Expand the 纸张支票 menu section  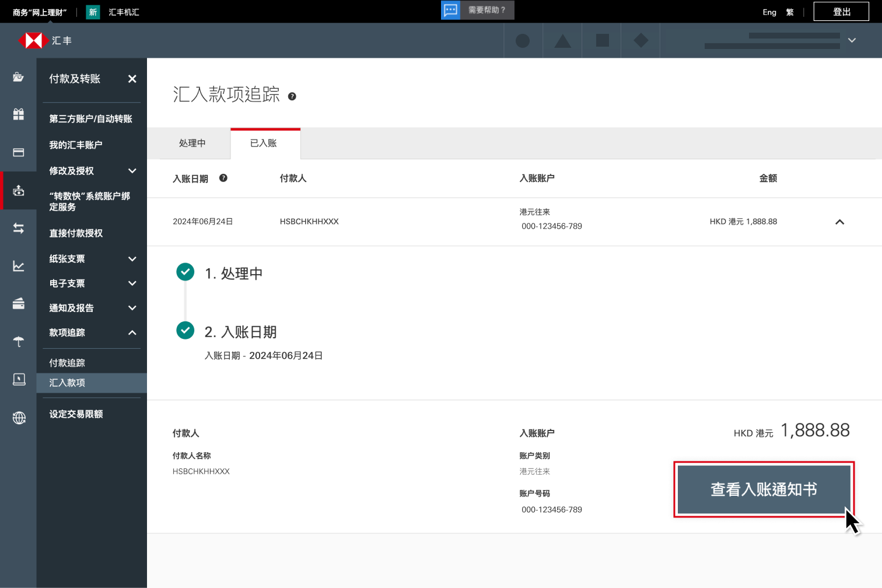(132, 259)
